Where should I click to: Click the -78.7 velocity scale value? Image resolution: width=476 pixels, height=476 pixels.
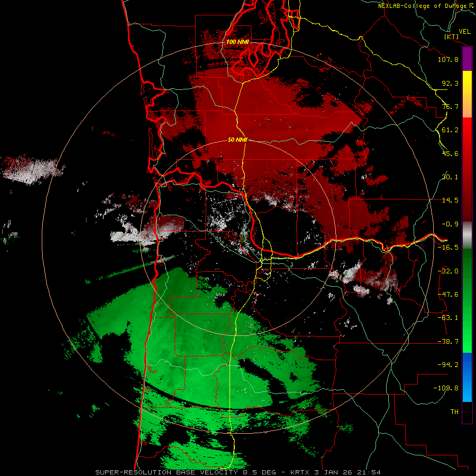coord(448,342)
